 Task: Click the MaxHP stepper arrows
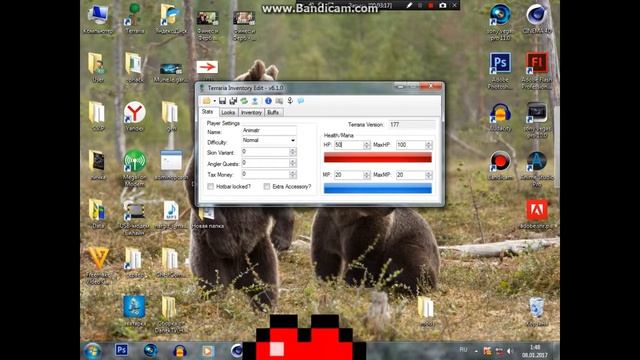click(x=429, y=145)
